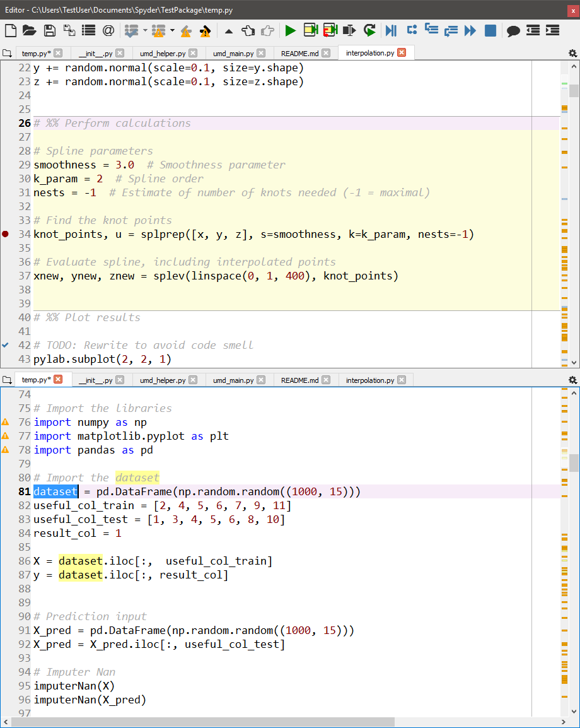Open the file list browser icon

point(89,31)
